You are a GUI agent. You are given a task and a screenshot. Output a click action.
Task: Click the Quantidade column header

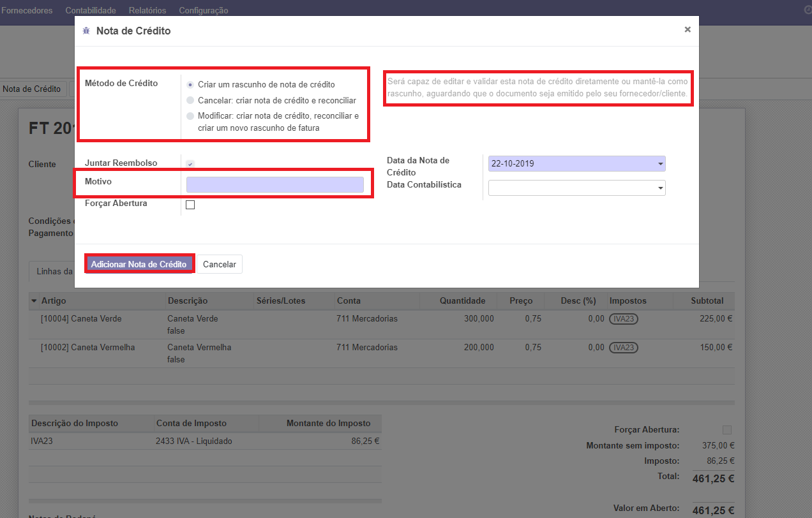tap(462, 300)
